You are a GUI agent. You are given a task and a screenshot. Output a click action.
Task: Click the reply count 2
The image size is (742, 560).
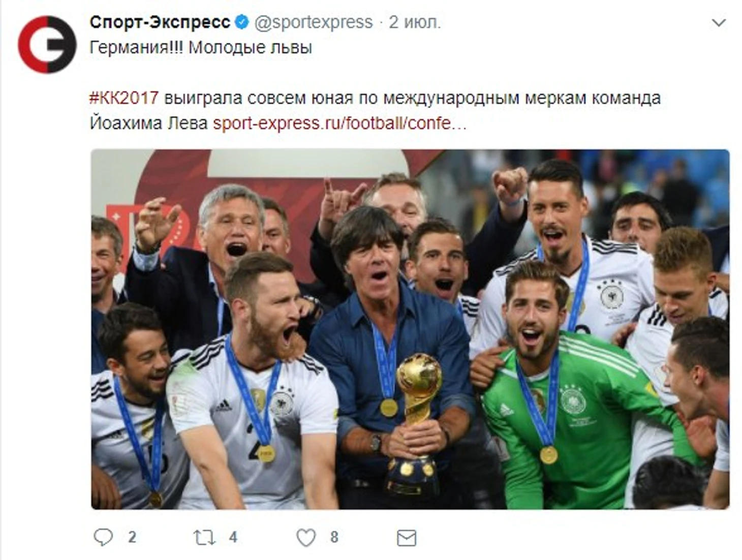pyautogui.click(x=132, y=537)
